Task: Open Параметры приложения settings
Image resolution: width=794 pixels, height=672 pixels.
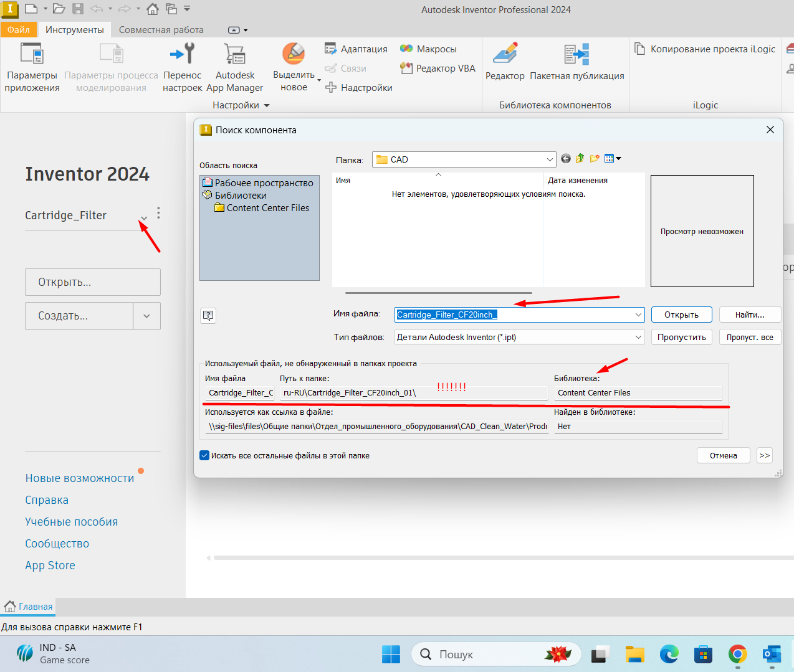Action: [x=32, y=67]
